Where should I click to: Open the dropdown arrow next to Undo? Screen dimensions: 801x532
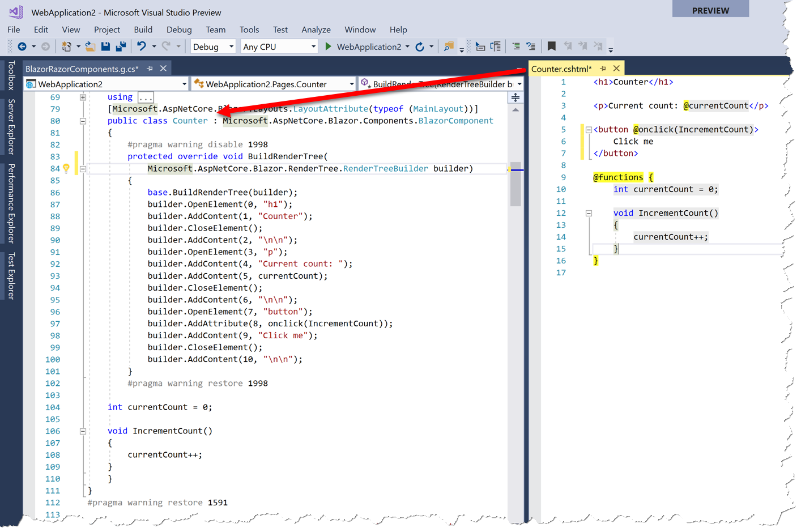[154, 46]
